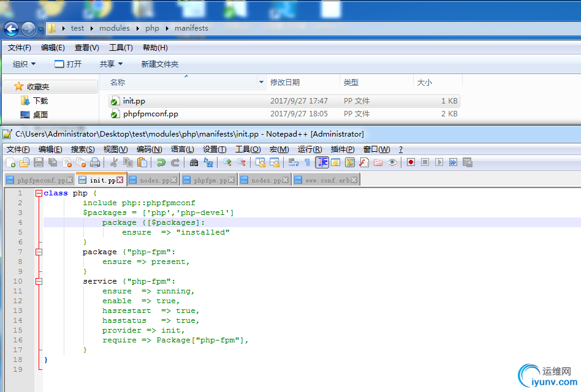Click the Redo arrow icon
This screenshot has height=392, width=581.
click(x=175, y=162)
